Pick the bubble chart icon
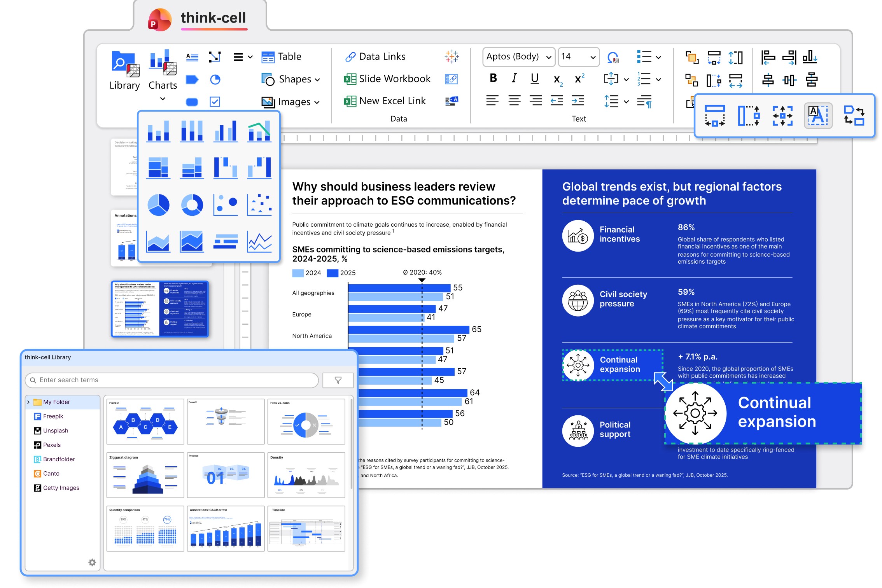 click(226, 205)
